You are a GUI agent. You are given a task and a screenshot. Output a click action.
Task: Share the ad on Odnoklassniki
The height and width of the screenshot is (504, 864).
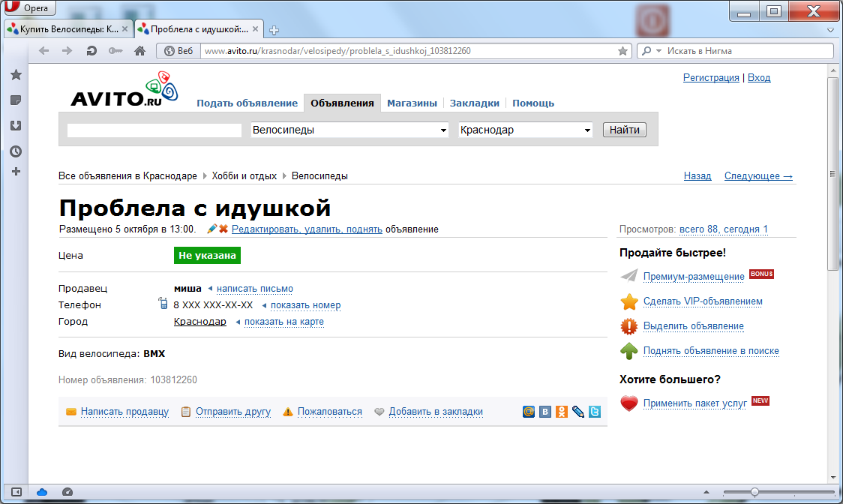[562, 412]
